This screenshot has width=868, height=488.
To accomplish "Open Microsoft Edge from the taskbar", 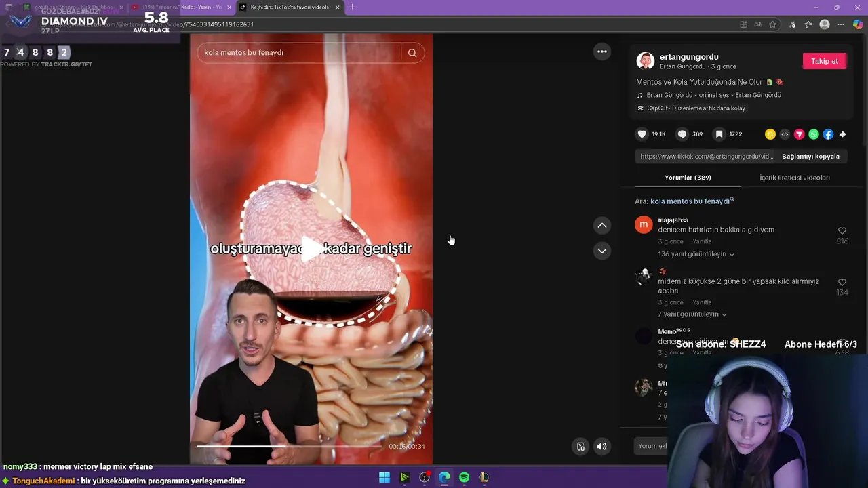I will [x=444, y=477].
